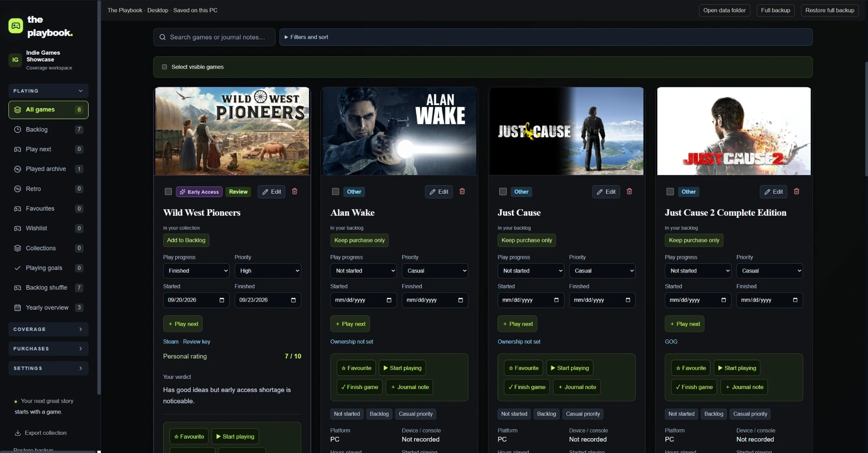Image resolution: width=868 pixels, height=453 pixels.
Task: Go to Wishlist in sidebar
Action: 48,228
